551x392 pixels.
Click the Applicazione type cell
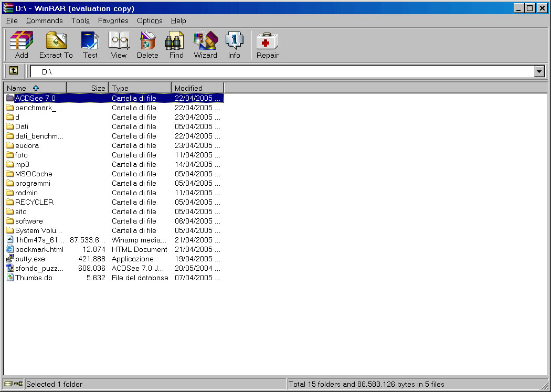(x=132, y=259)
